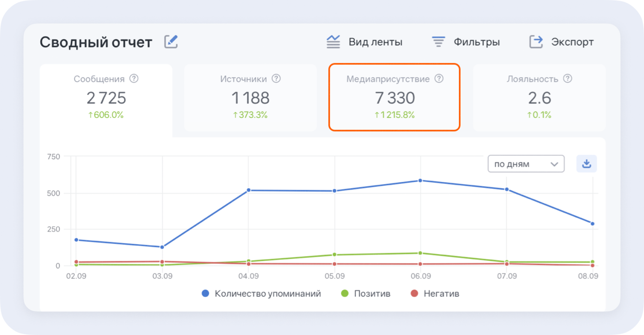Open the по дням period dropdown
The height and width of the screenshot is (335, 644).
526,164
